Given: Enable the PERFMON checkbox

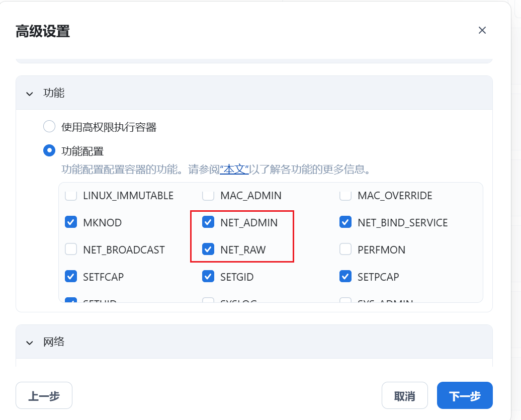Looking at the screenshot, I should (x=345, y=249).
